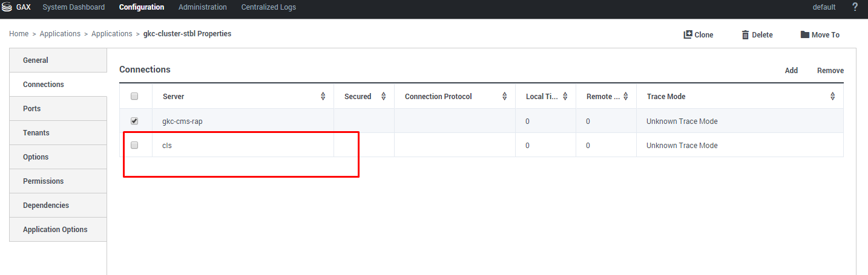Click the Delete trash icon
Image resolution: width=868 pixels, height=275 pixels.
point(745,34)
